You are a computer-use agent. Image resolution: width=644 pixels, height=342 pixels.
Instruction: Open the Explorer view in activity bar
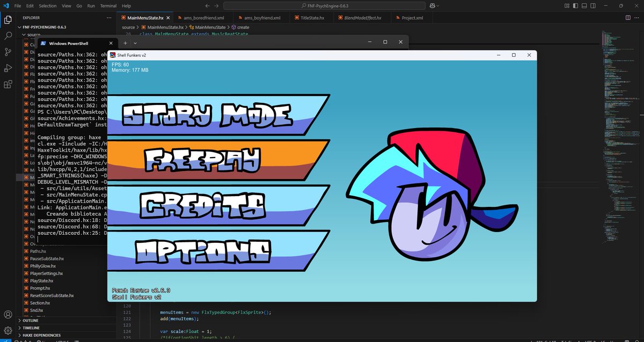8,20
